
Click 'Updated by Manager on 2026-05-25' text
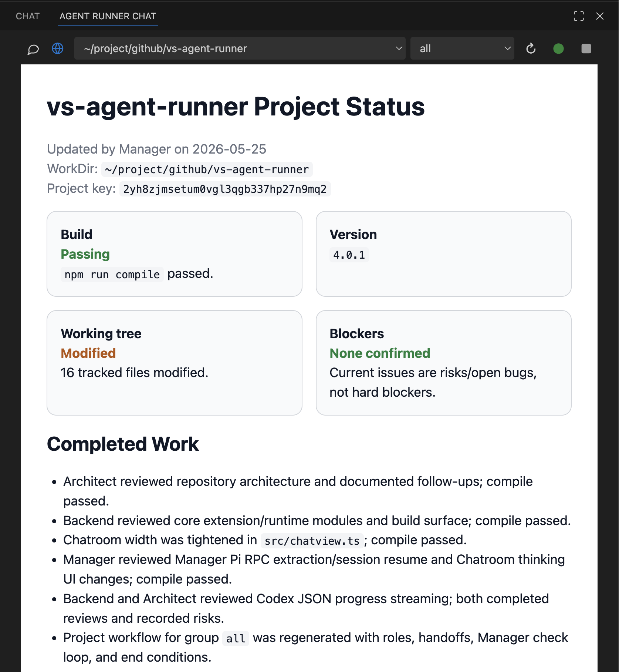click(156, 149)
